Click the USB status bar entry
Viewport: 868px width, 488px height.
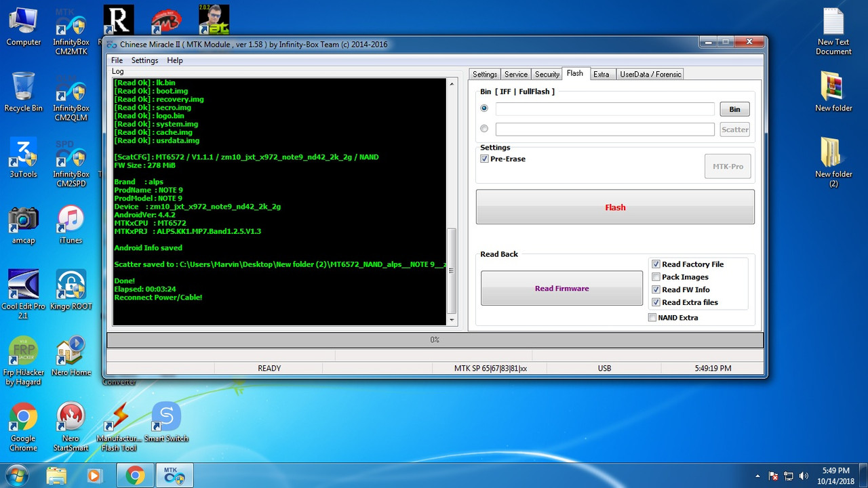click(x=604, y=368)
